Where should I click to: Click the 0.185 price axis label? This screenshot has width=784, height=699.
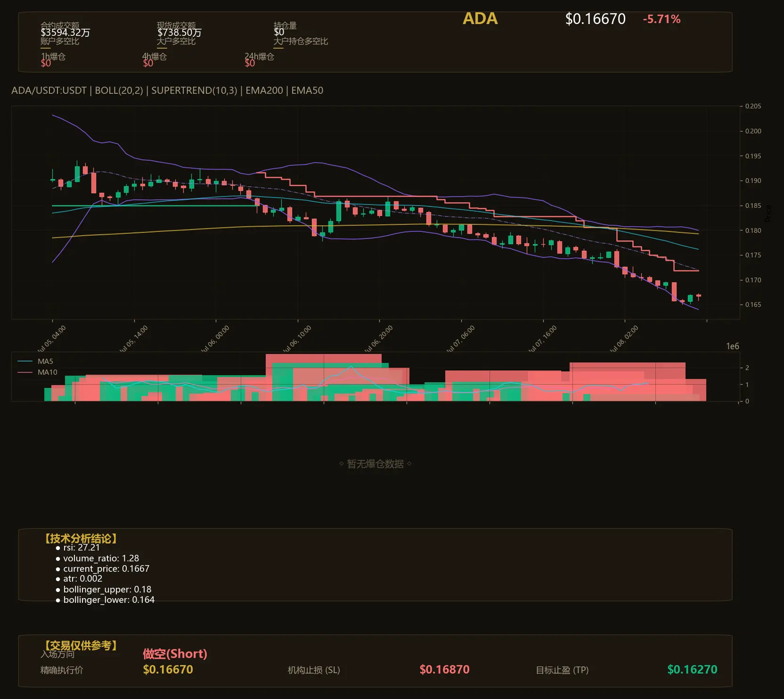[x=753, y=206]
